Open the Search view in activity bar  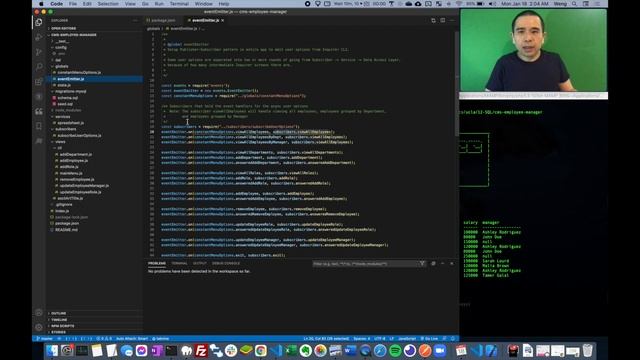(39, 66)
